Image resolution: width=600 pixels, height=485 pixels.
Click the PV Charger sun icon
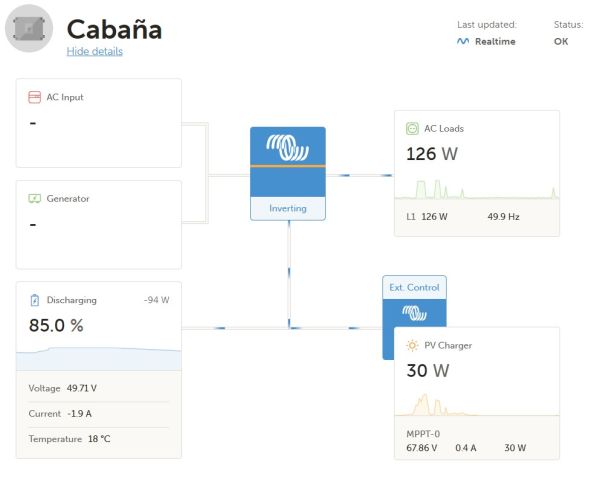[x=412, y=345]
